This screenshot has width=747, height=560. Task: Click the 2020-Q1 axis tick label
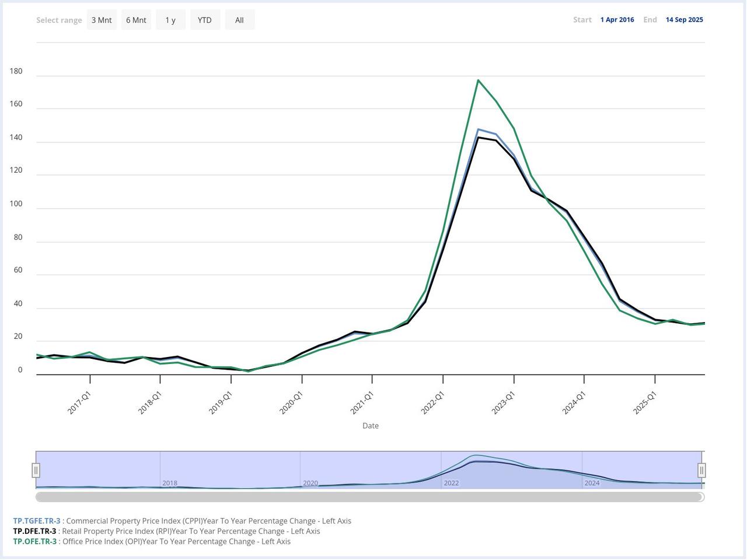click(x=291, y=403)
